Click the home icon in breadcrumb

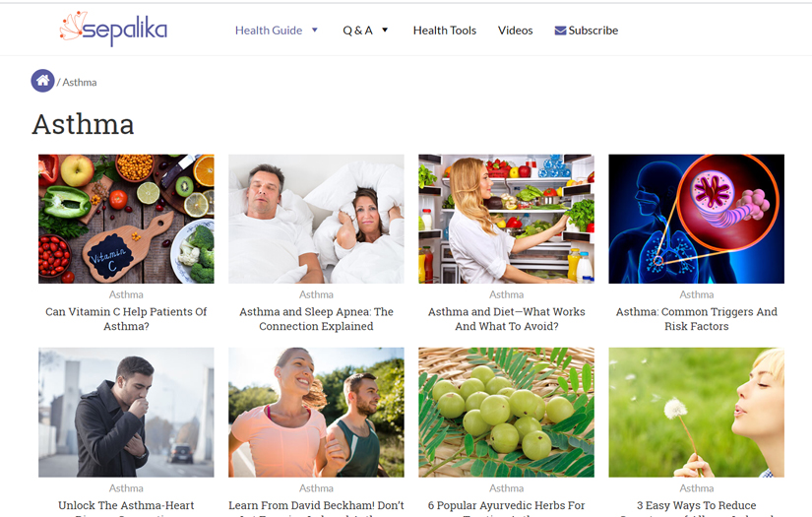point(42,81)
